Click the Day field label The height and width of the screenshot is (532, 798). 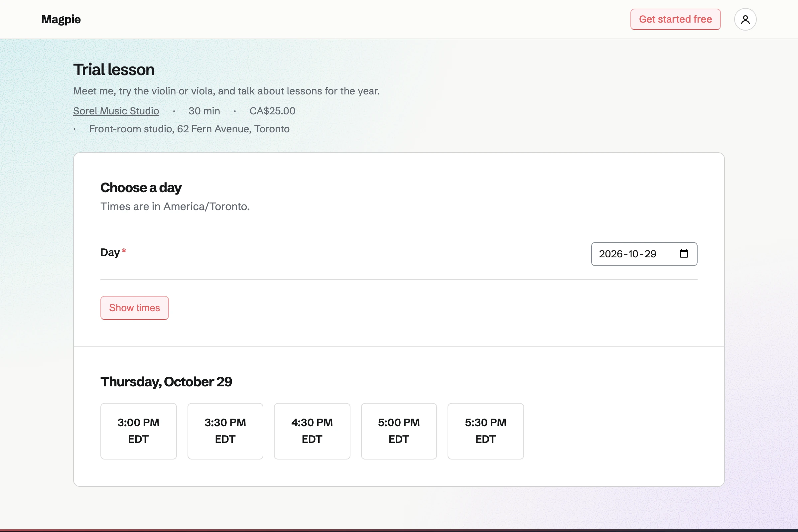pos(110,252)
